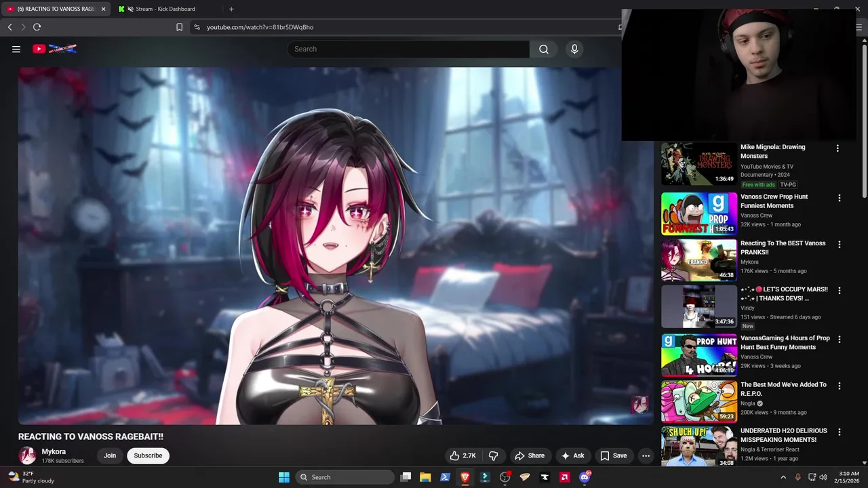
Task: Dislike the video
Action: point(494,455)
